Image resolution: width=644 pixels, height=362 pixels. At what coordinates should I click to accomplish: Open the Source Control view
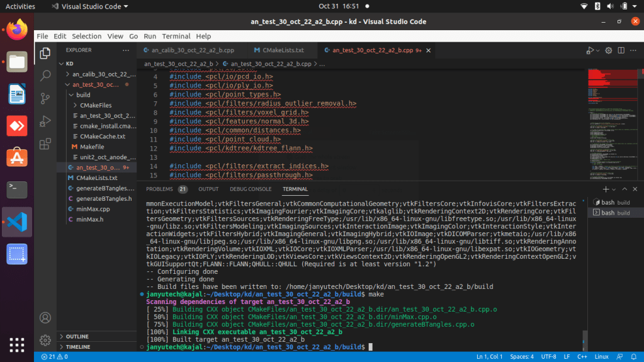pos(45,98)
